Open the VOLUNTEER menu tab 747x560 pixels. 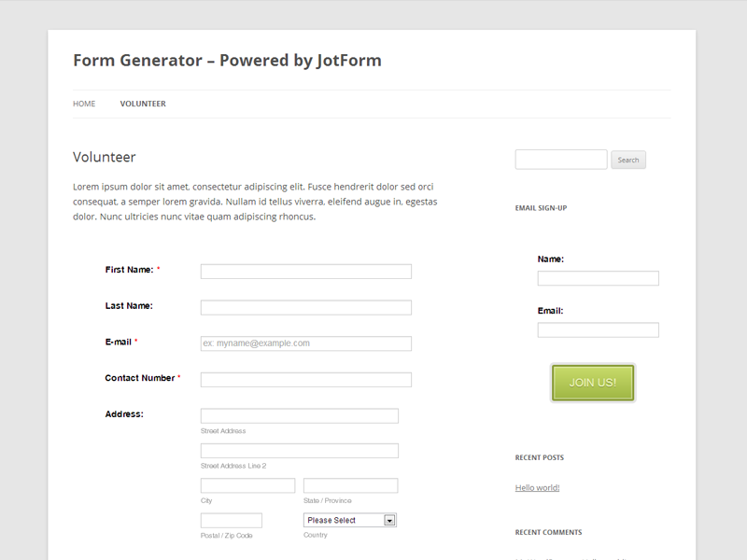143,104
